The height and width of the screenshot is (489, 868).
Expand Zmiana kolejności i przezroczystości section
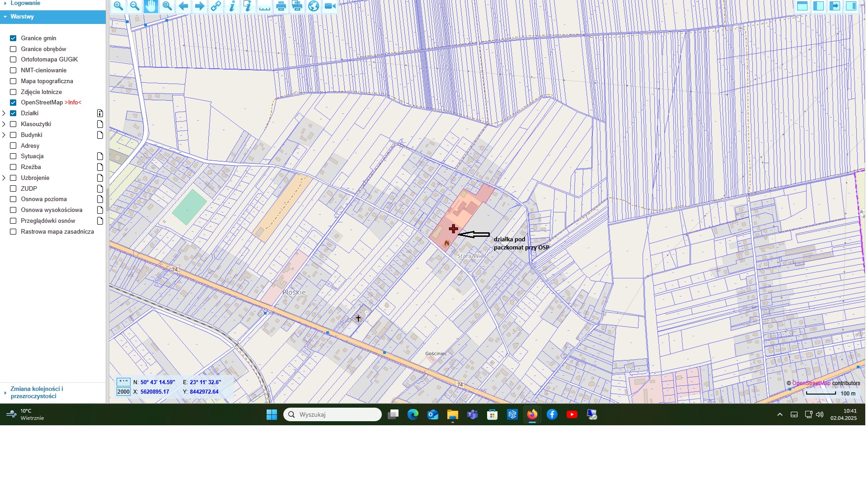coord(37,392)
